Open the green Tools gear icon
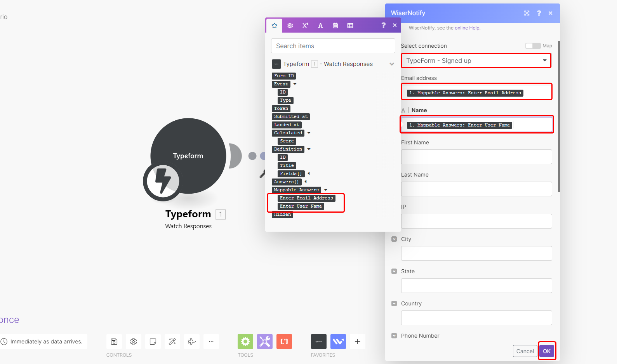Viewport: 617px width, 364px height. pyautogui.click(x=245, y=341)
